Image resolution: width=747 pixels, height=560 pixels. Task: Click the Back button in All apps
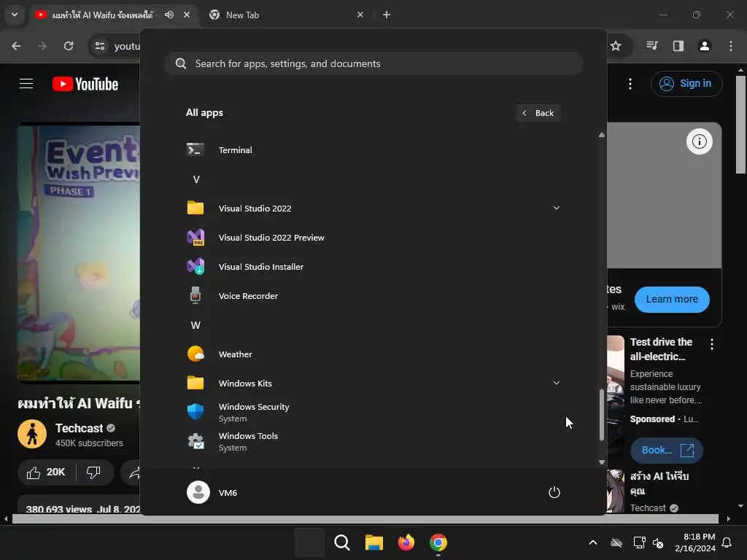[538, 113]
